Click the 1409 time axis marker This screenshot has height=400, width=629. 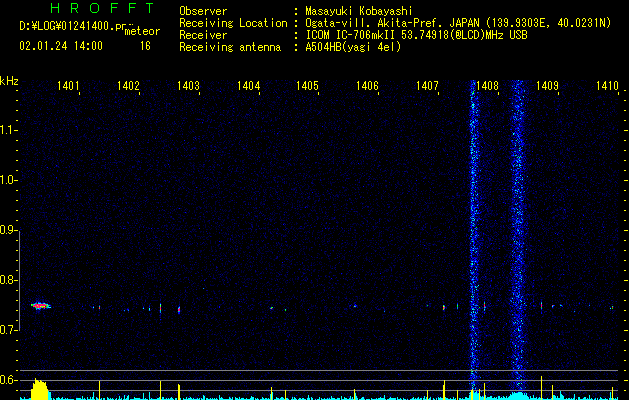click(x=547, y=85)
